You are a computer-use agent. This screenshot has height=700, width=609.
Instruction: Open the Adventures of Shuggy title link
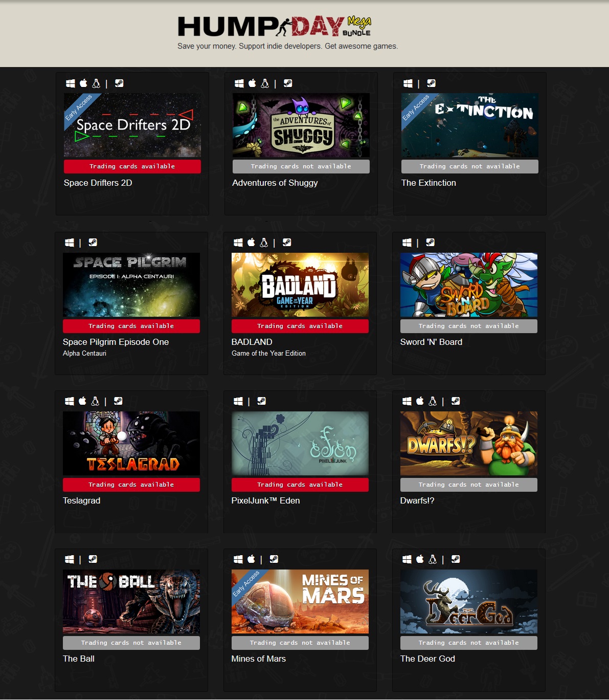(275, 183)
